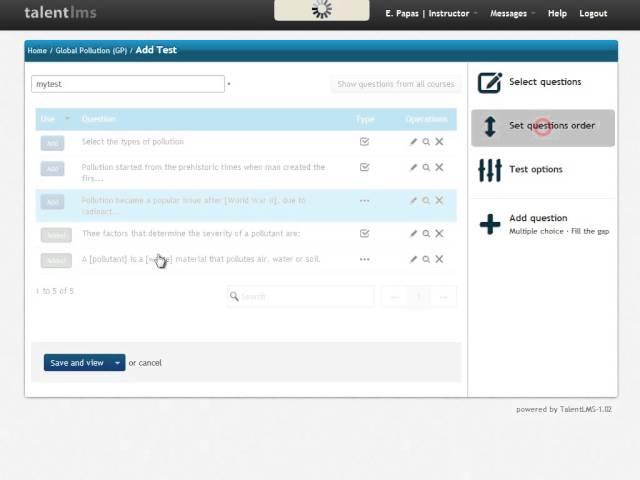Delete the 'Select the types of pollution' question

(x=439, y=142)
